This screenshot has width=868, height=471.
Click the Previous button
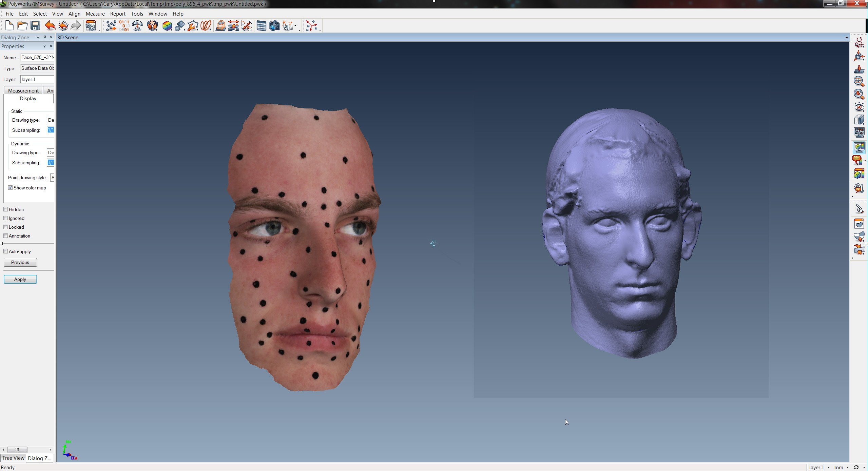point(20,262)
